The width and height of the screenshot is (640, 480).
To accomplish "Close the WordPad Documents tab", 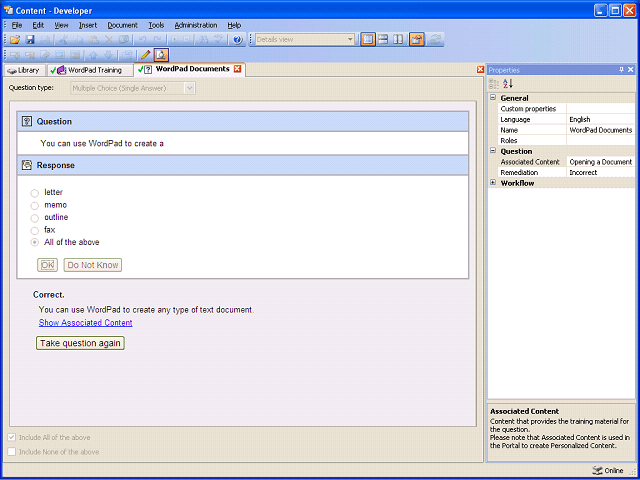I will click(x=237, y=69).
